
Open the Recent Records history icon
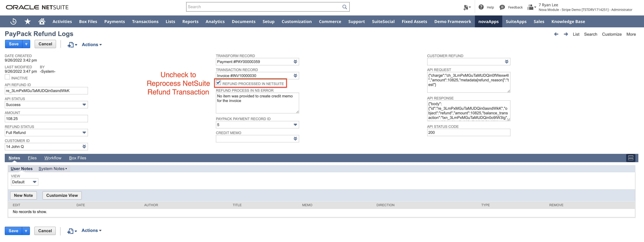[14, 22]
